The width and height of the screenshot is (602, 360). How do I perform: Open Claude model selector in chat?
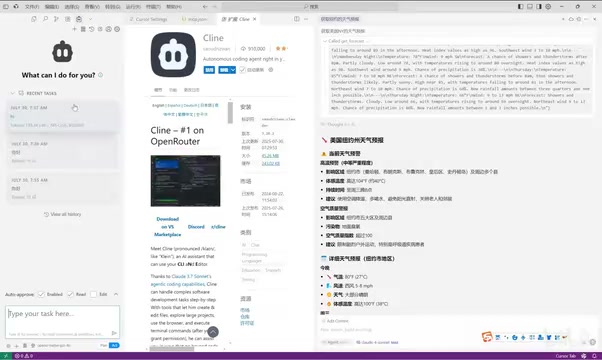pyautogui.click(x=377, y=342)
